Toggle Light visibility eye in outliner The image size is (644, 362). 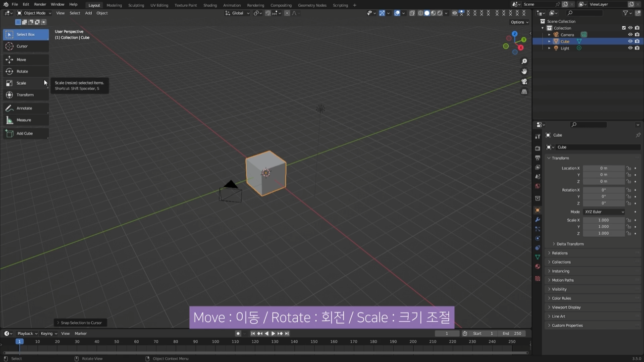pos(630,48)
